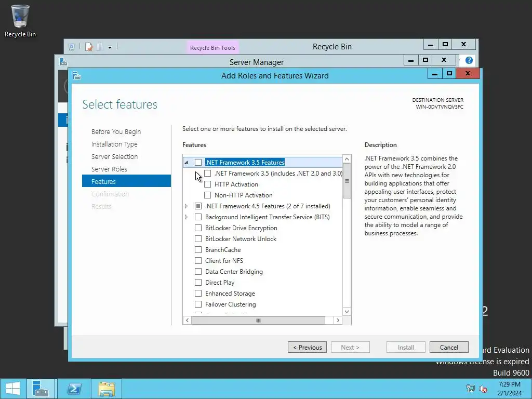The width and height of the screenshot is (532, 399).
Task: Check .NET Framework 3.5 Features box
Action: pyautogui.click(x=198, y=163)
